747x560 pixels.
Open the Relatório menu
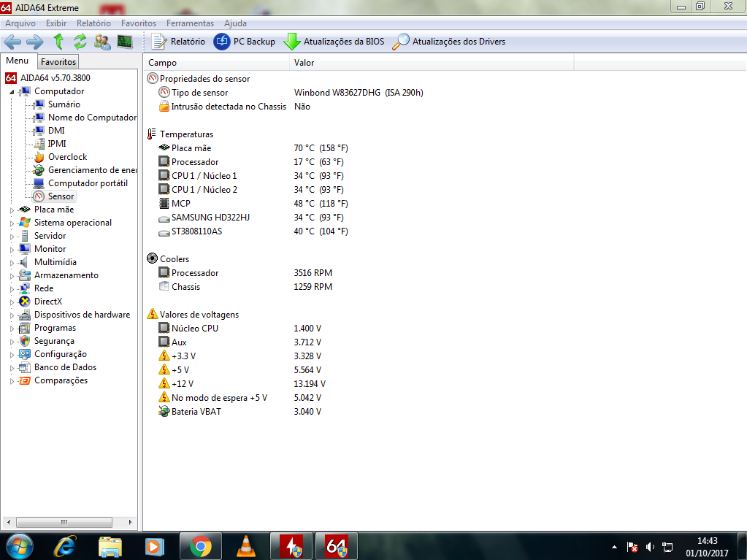tap(94, 23)
